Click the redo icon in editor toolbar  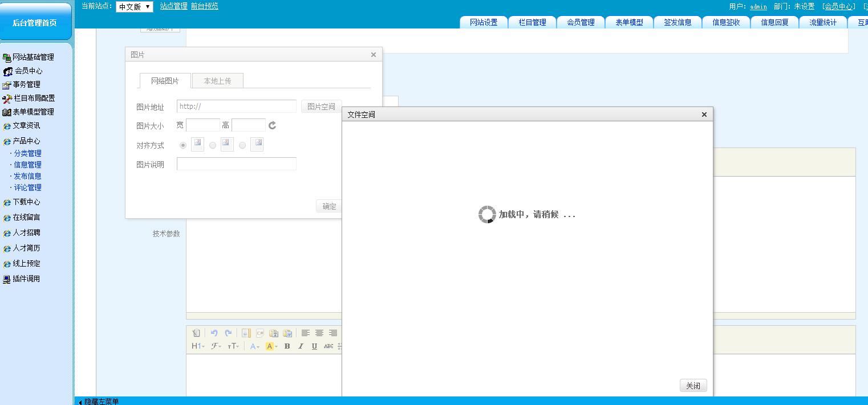[228, 333]
